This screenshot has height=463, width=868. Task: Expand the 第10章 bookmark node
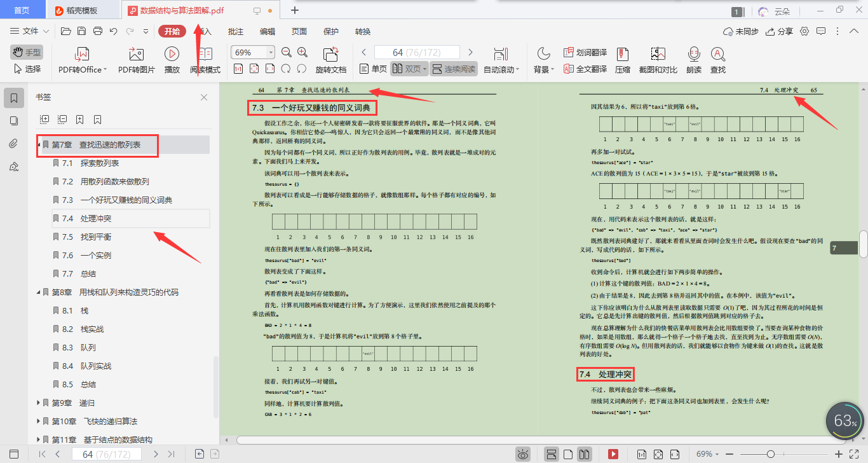39,421
